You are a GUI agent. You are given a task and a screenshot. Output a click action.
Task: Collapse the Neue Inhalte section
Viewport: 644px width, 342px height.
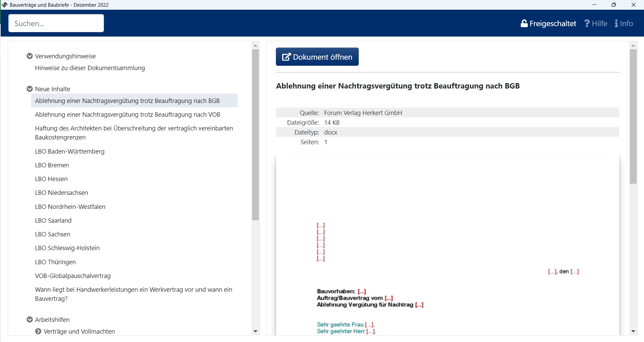30,89
